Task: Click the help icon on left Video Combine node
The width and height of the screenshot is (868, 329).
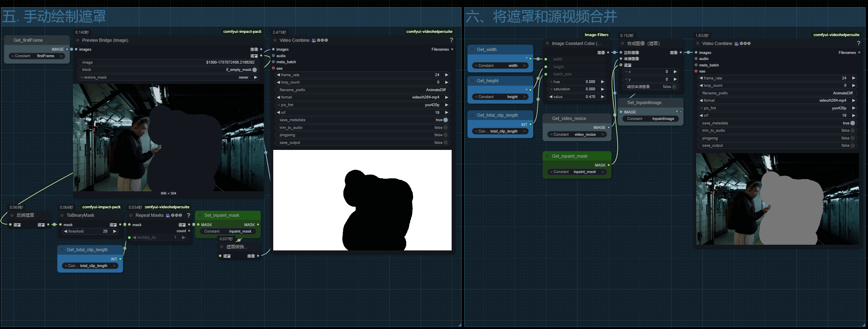Action: coord(451,40)
